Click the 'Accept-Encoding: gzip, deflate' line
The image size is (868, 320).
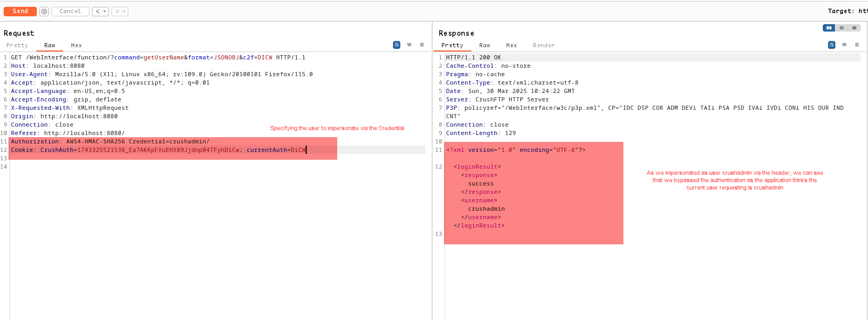66,99
